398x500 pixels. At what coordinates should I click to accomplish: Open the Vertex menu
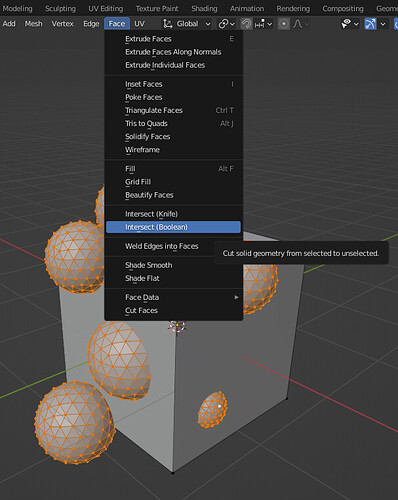(x=62, y=24)
